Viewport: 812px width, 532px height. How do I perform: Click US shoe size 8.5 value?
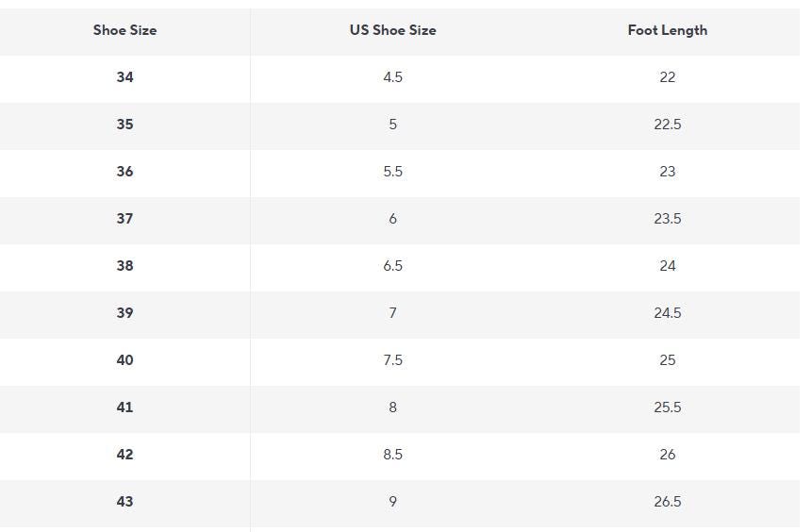[392, 455]
